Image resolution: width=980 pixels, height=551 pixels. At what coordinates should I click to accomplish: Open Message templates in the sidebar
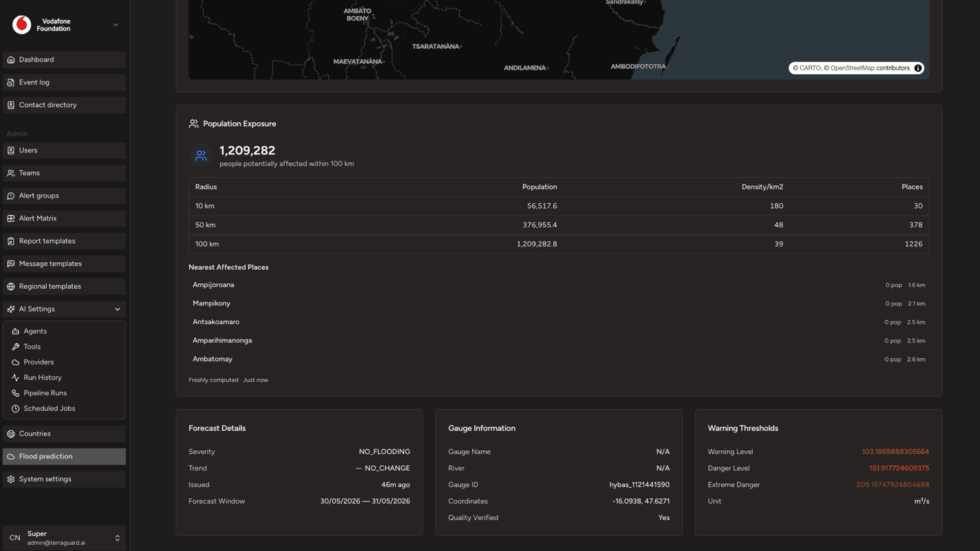(65, 263)
